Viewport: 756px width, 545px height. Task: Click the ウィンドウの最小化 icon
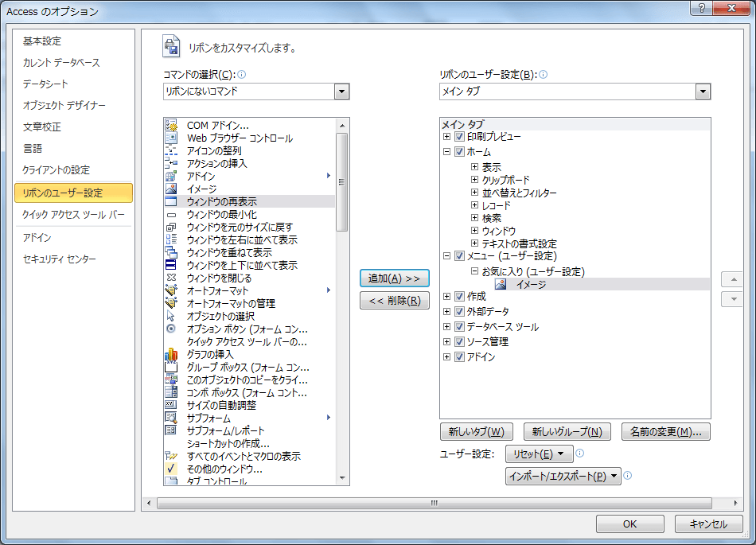[x=171, y=215]
